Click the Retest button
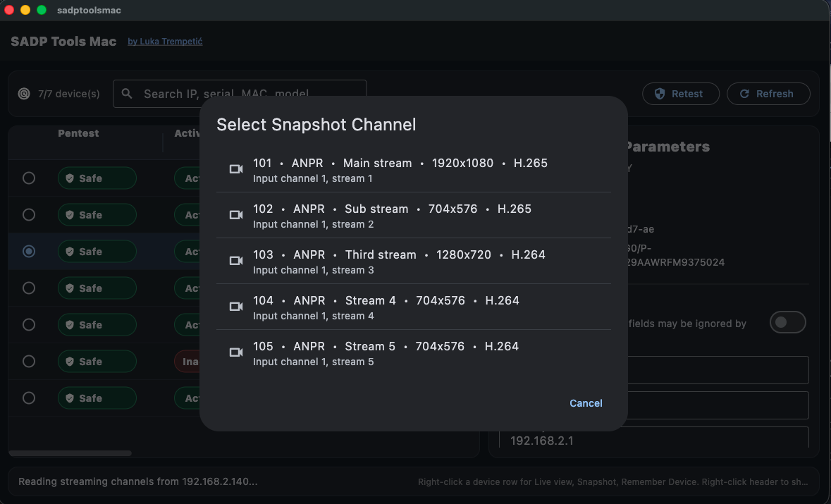The width and height of the screenshot is (831, 504). [x=680, y=94]
